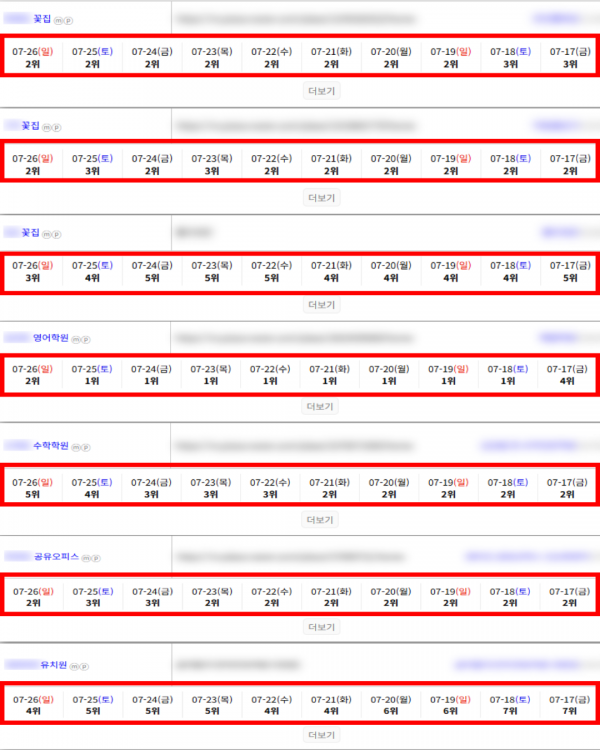Follow the 공유오피스 keyword link

pos(56,557)
